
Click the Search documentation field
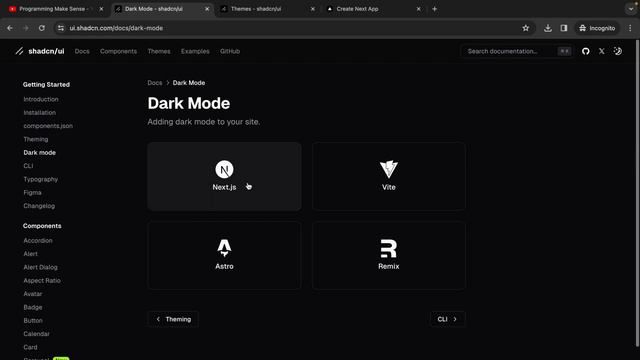point(517,51)
